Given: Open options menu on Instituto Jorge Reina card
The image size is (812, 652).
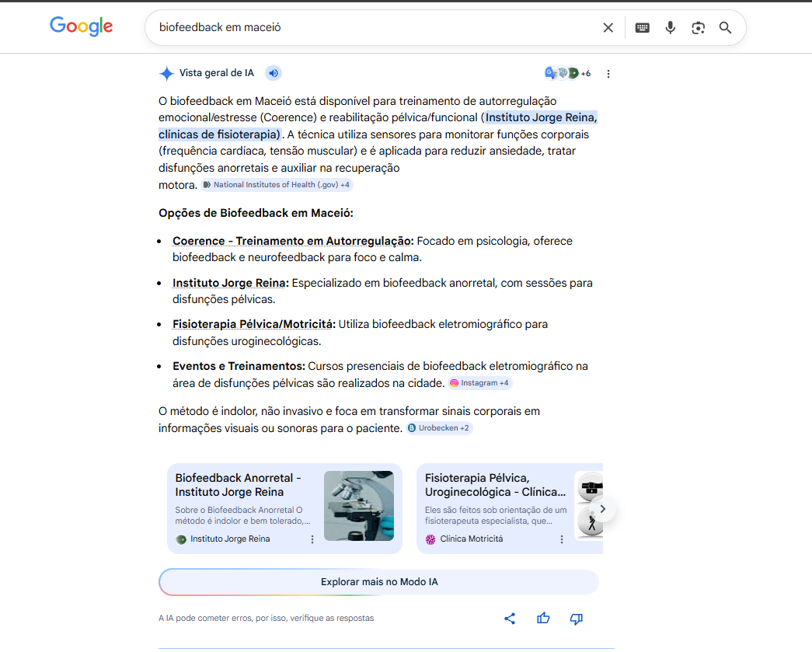Looking at the screenshot, I should tap(312, 539).
